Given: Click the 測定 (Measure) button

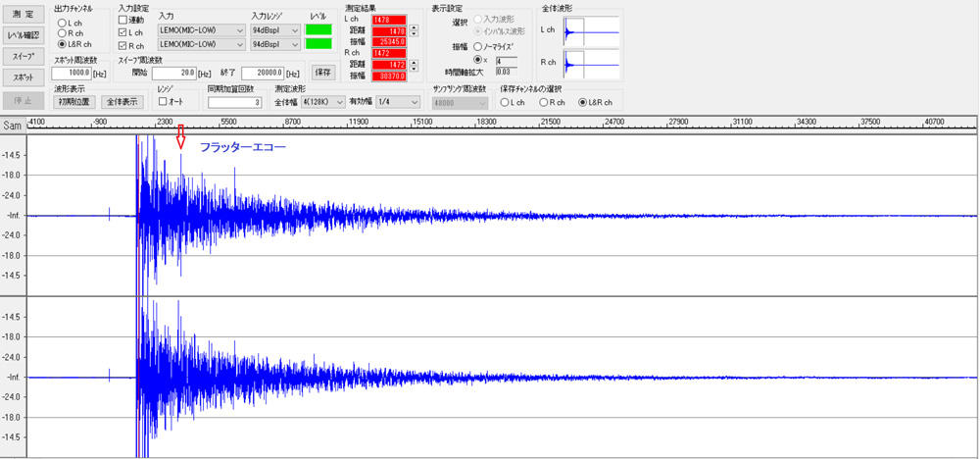Looking at the screenshot, I should coord(24,14).
